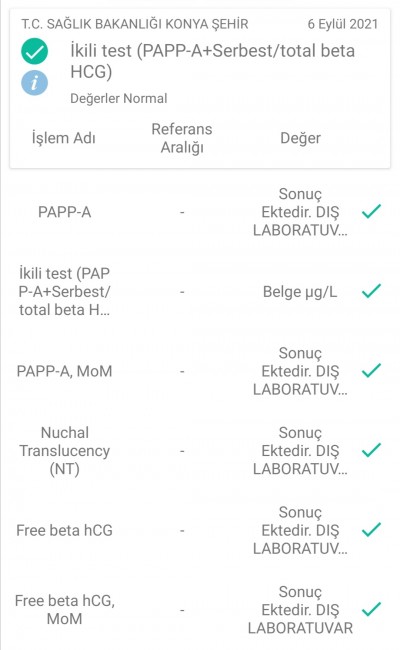Expand Nuchal Translucency truncated result text
The width and height of the screenshot is (400, 650).
300,451
